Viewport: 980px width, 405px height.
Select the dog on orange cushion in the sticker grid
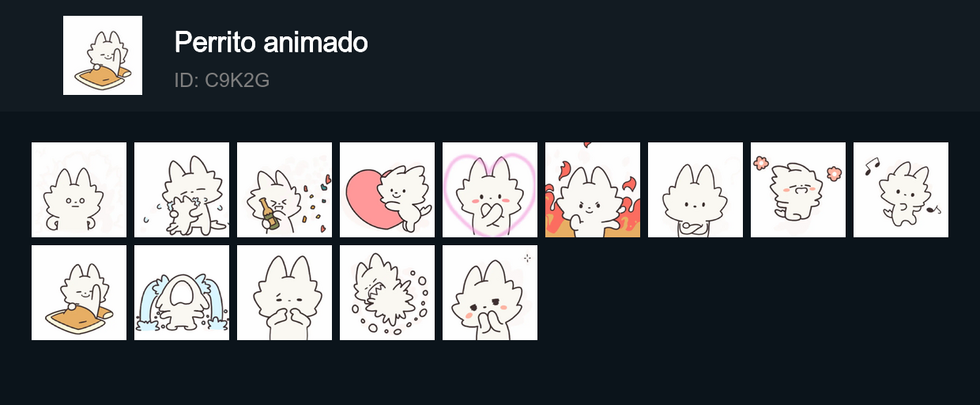[x=79, y=293]
